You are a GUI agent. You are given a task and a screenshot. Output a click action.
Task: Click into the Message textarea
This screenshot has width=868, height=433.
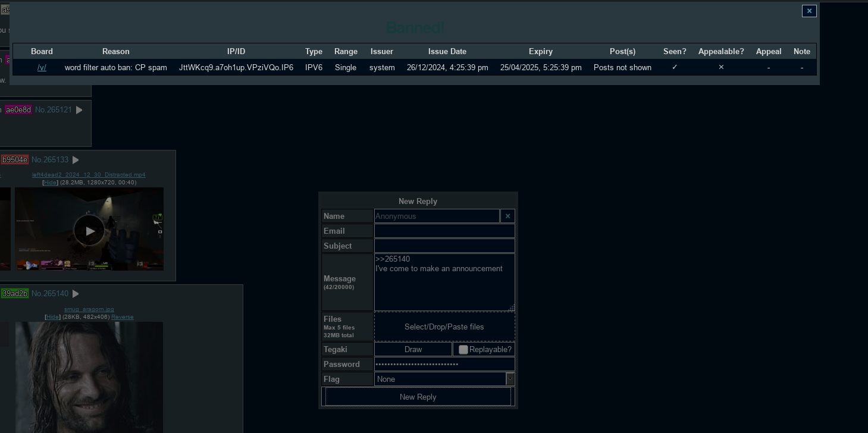[x=444, y=282]
